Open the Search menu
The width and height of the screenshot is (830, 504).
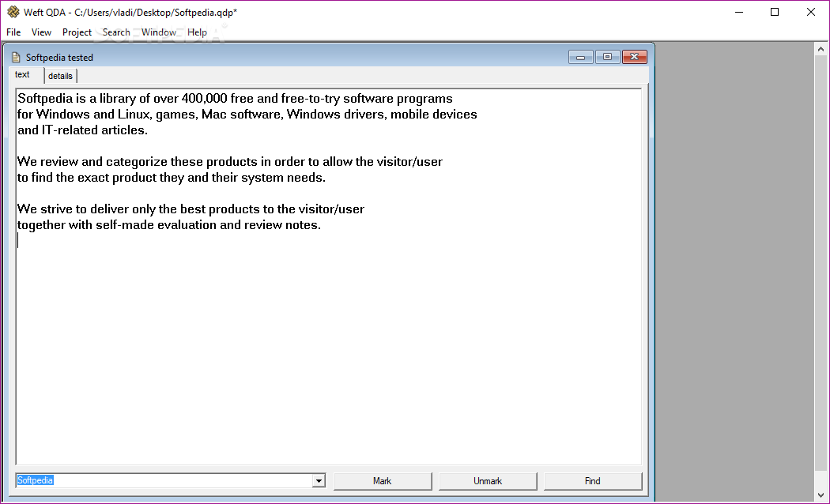pos(116,32)
